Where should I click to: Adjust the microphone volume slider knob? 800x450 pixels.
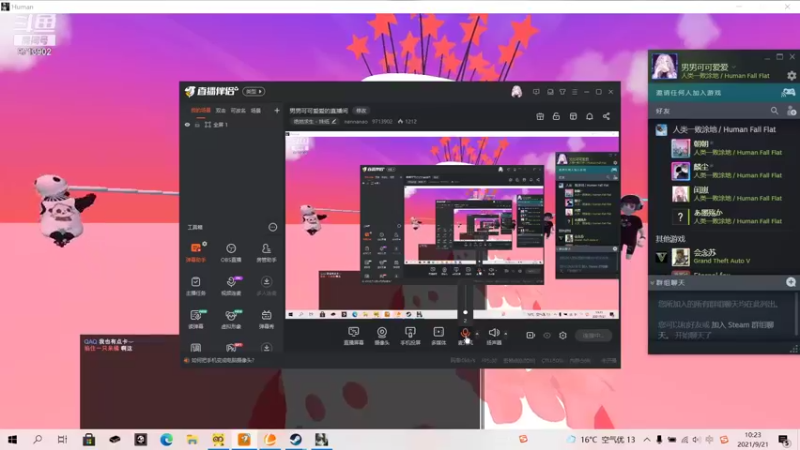tap(465, 312)
